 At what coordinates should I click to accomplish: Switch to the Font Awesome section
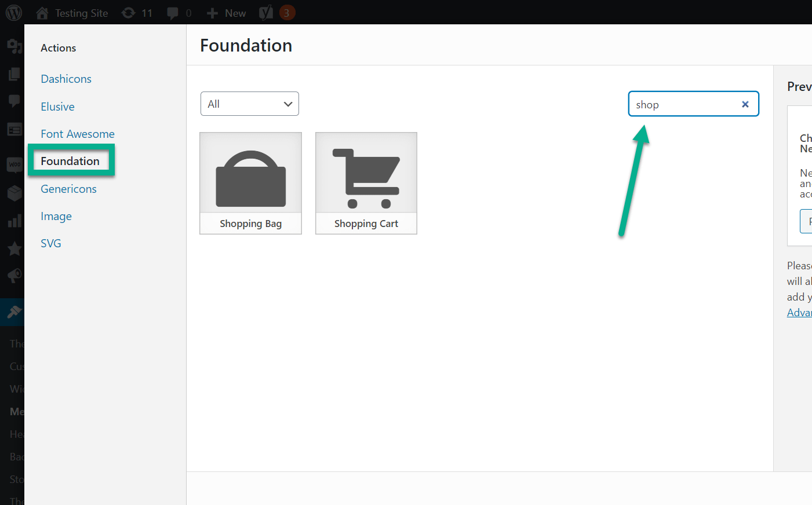[77, 134]
